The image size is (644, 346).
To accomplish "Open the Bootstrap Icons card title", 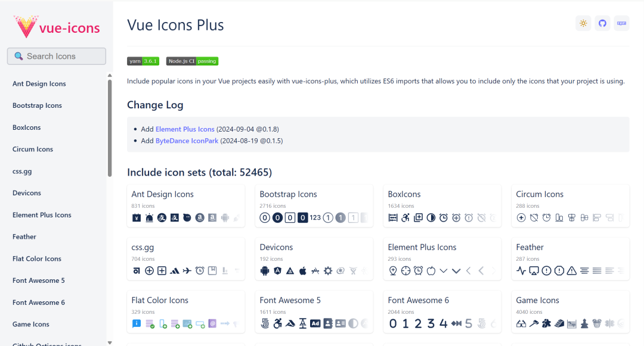I will click(289, 194).
